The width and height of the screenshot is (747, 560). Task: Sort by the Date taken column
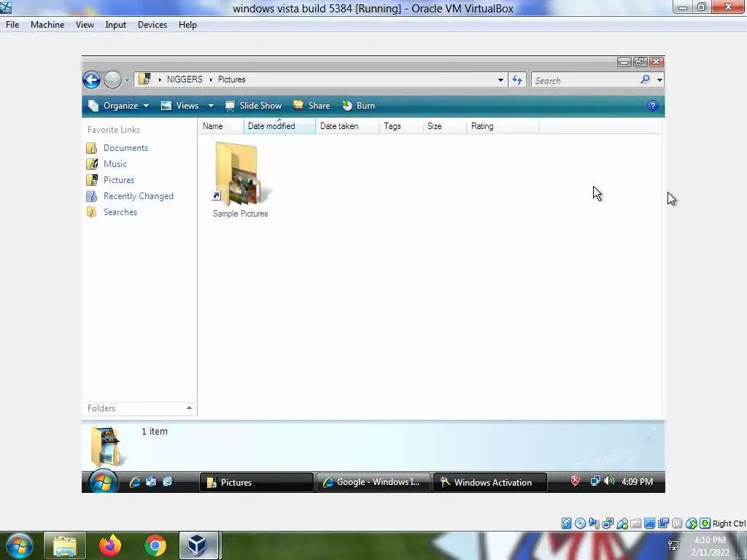click(x=347, y=126)
